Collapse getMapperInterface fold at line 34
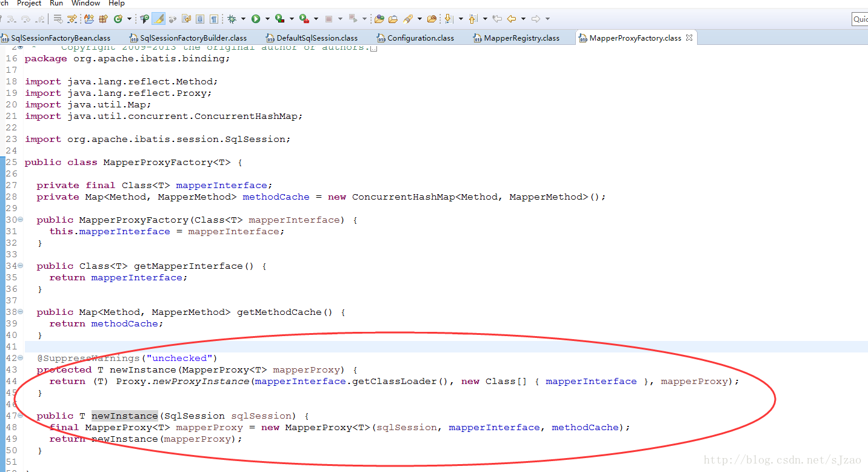 tap(20, 266)
